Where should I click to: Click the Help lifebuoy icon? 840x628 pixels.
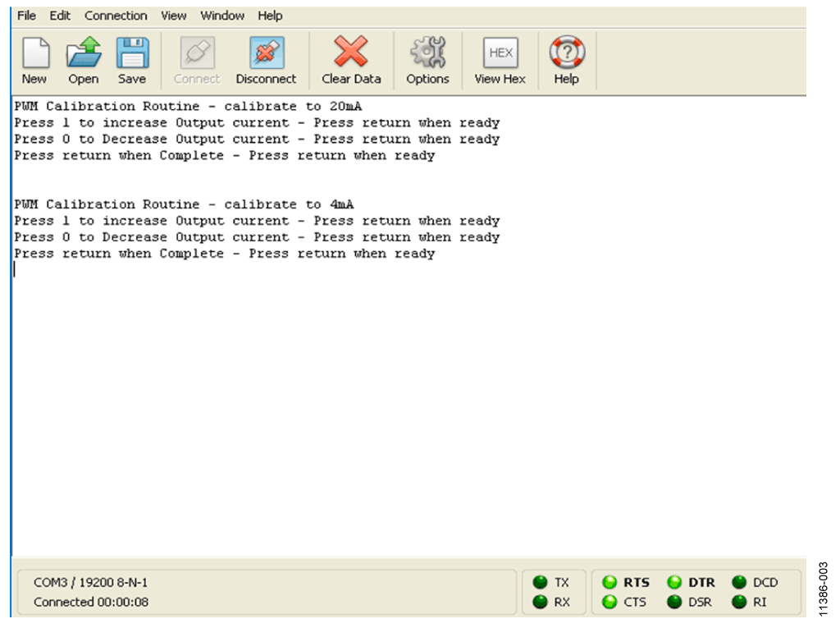pyautogui.click(x=567, y=52)
